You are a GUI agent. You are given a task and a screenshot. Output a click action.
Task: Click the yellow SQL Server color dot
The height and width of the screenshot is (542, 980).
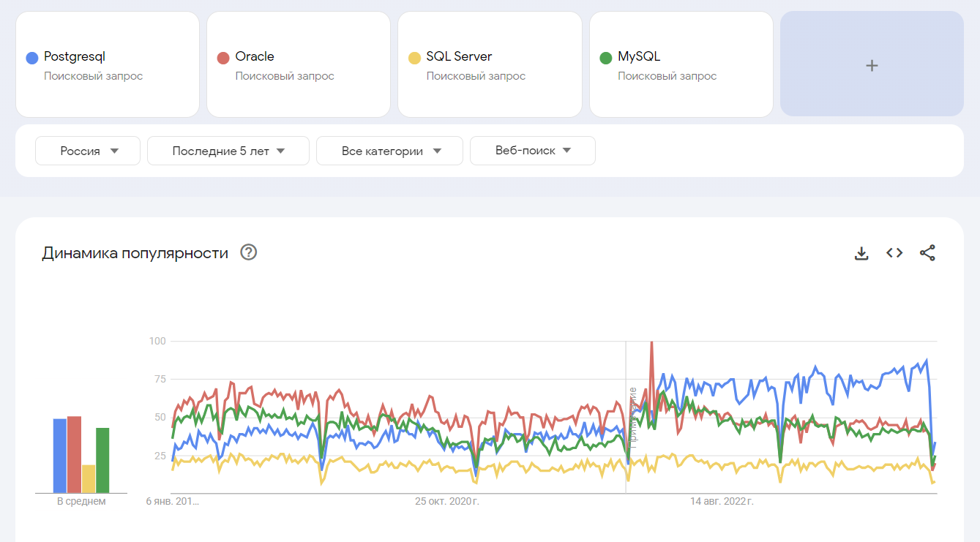[x=414, y=58]
